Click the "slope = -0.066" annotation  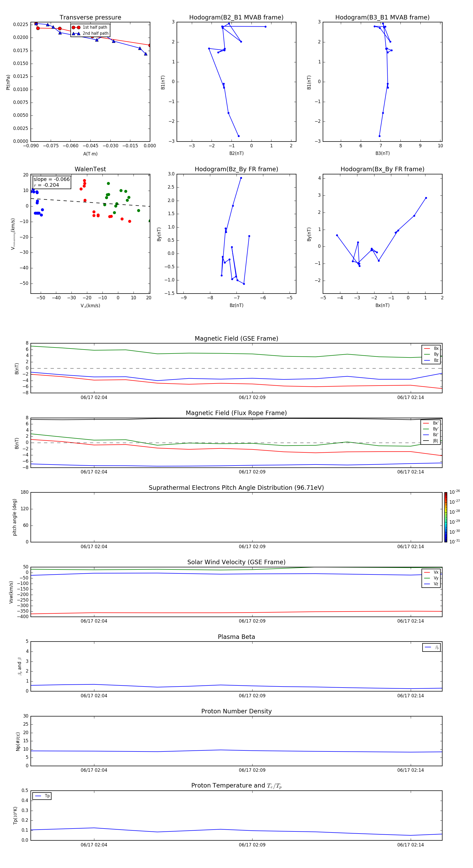(52, 179)
